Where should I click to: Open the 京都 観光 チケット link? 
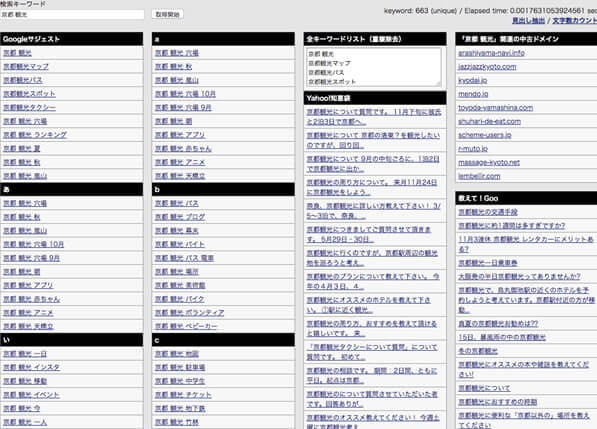(183, 395)
